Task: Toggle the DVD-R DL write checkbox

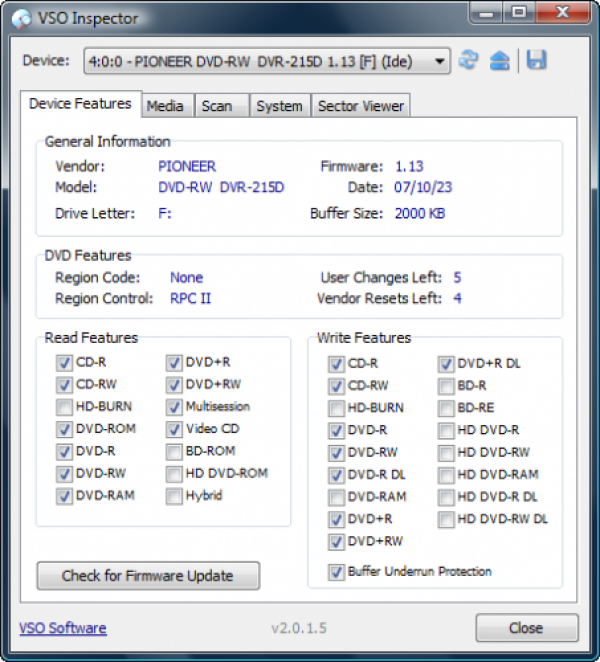Action: coord(336,475)
